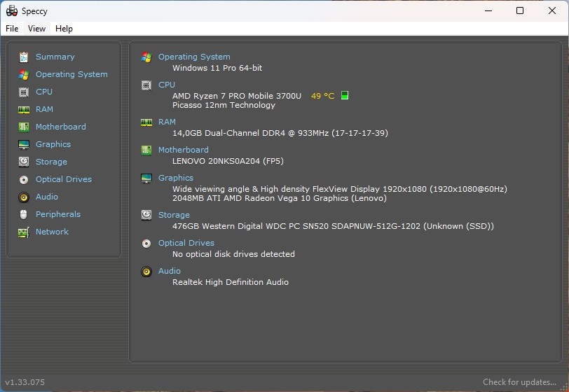
Task: Go to Operating System section in sidebar
Action: [x=71, y=74]
